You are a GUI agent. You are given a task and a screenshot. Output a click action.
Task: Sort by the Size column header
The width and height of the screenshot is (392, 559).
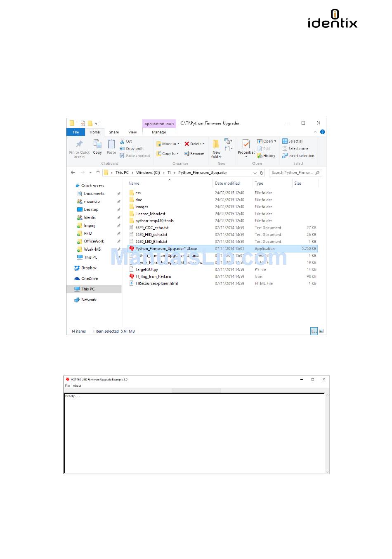coord(298,183)
